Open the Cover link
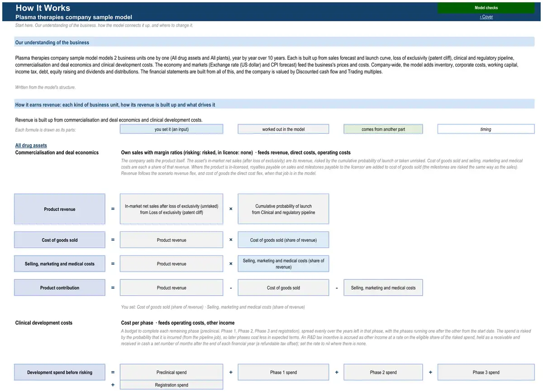543x392 pixels. point(486,17)
